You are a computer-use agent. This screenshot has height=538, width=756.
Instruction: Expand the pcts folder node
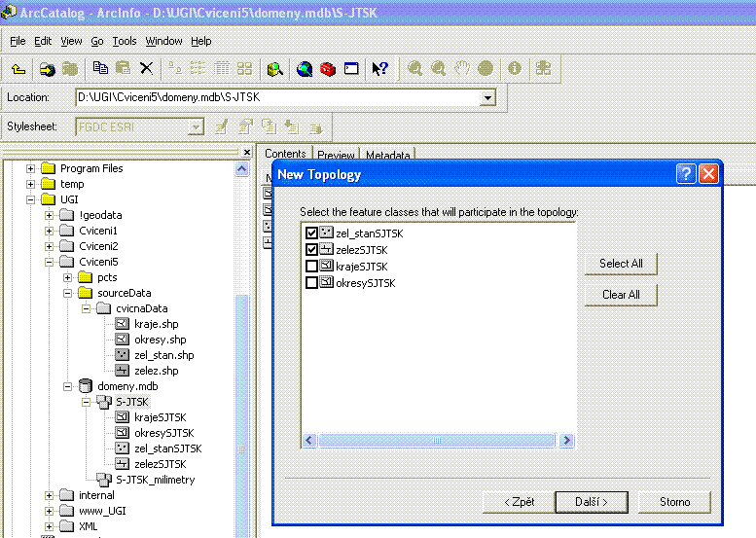(x=67, y=277)
